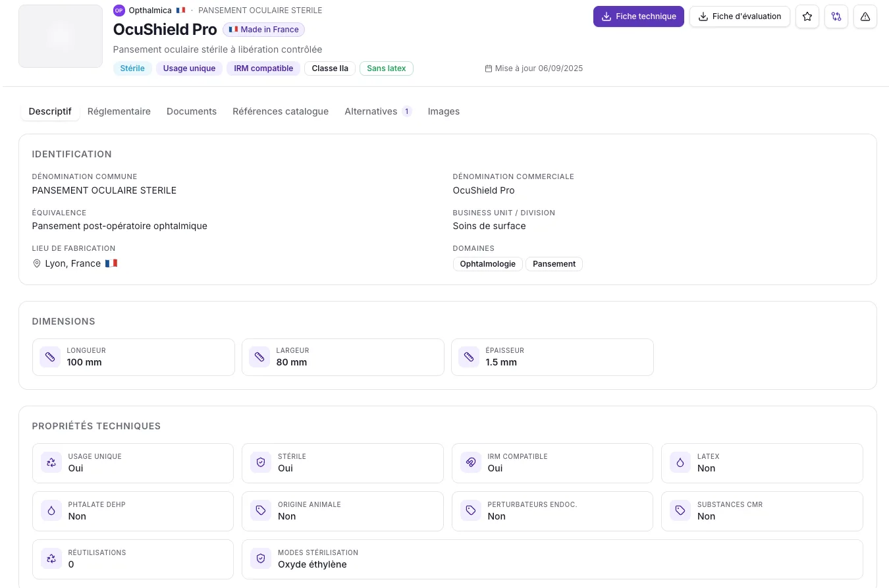Go to the Références catalogue tab
This screenshot has height=588, width=889.
tap(281, 111)
